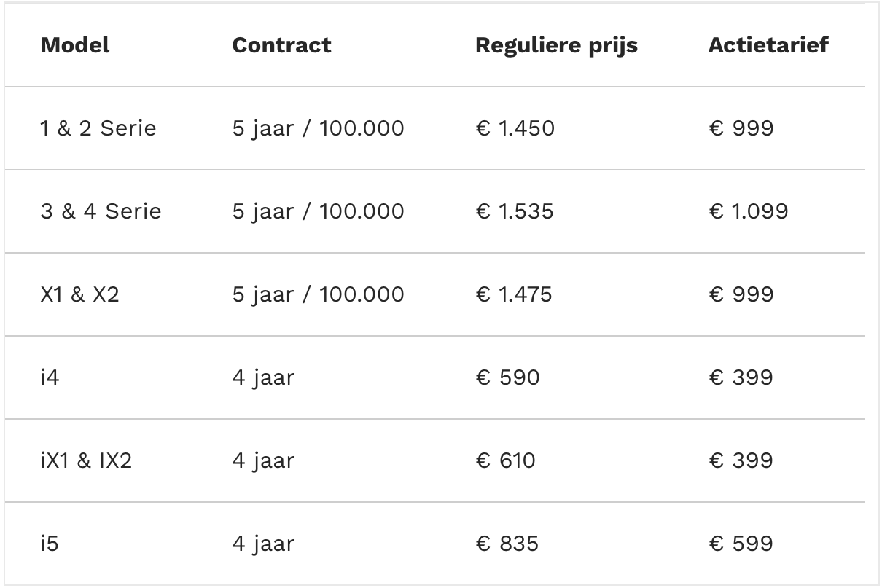Screen dimensions: 882x588
Task: Click the i4 contract term 4 jaar
Action: (263, 377)
